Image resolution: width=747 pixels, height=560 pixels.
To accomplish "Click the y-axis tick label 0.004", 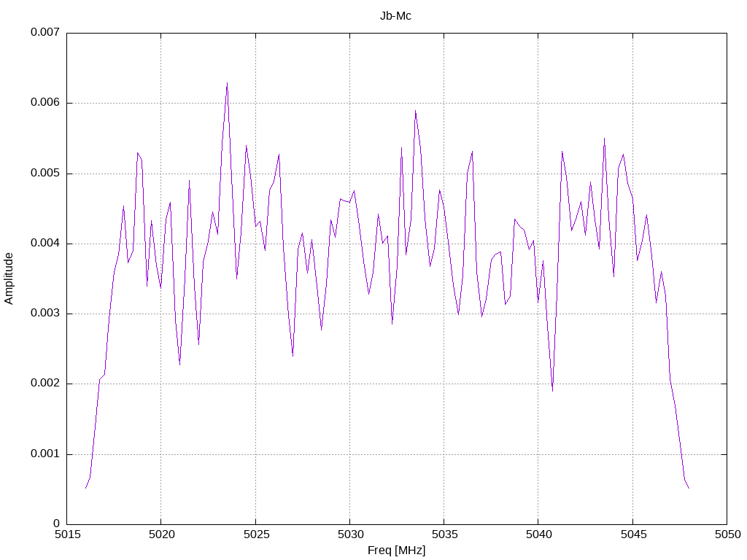I will pyautogui.click(x=45, y=244).
